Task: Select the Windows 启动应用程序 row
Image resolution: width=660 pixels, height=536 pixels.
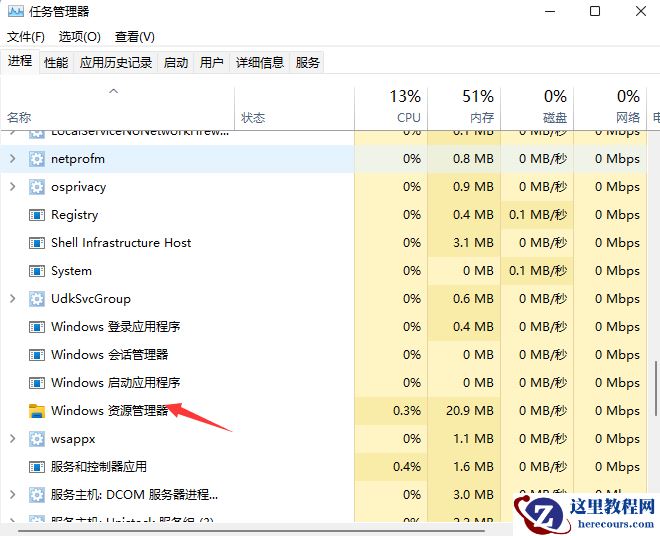Action: coord(323,383)
